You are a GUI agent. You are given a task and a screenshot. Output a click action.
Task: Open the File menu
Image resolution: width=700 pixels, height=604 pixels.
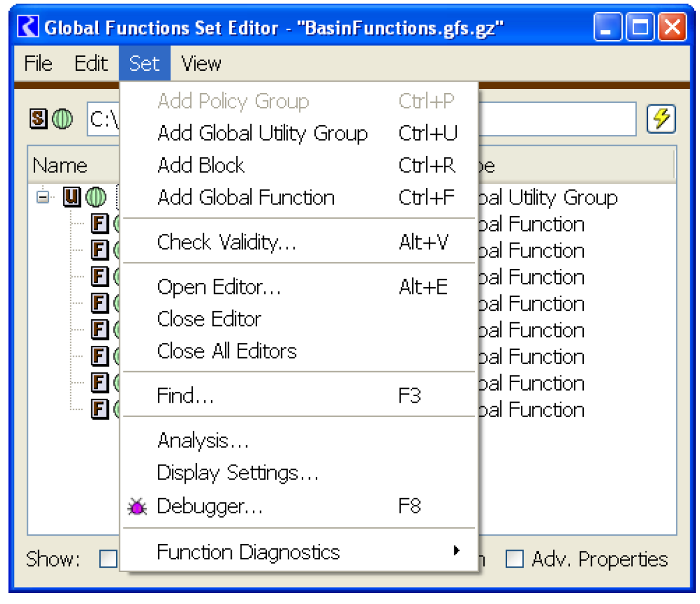click(x=38, y=63)
